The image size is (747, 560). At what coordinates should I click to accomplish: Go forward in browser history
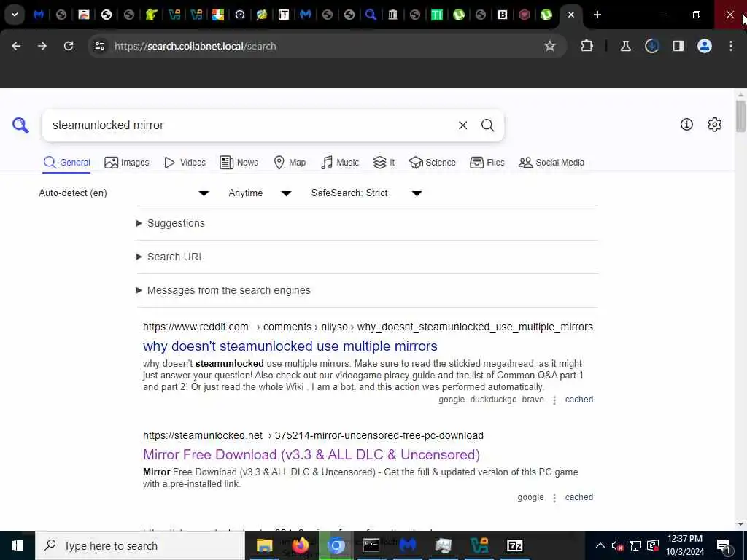[42, 46]
